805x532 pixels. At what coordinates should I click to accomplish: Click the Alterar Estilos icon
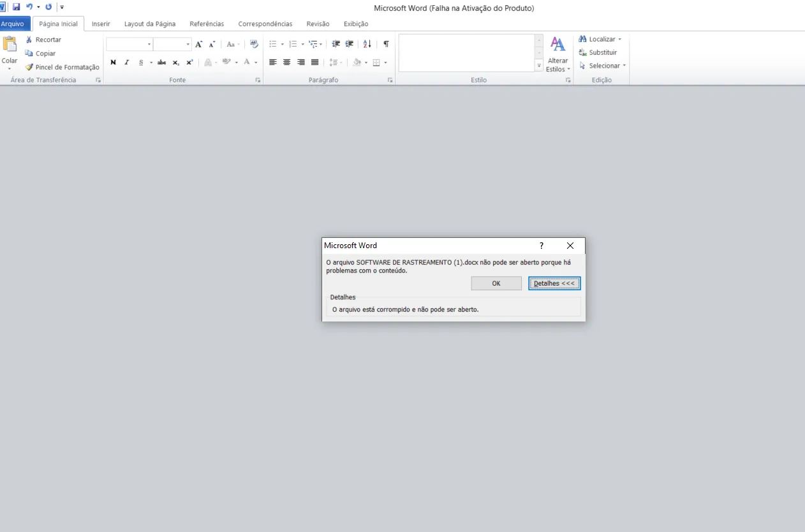558,54
